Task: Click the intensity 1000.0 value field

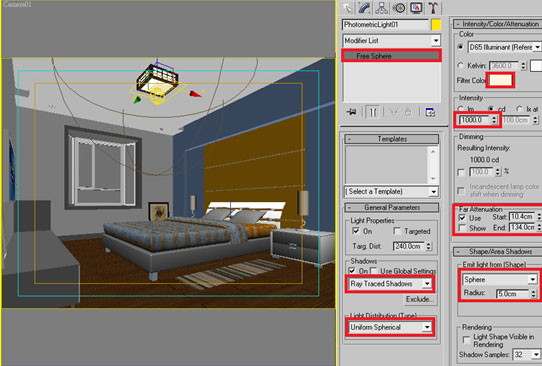Action: [475, 120]
